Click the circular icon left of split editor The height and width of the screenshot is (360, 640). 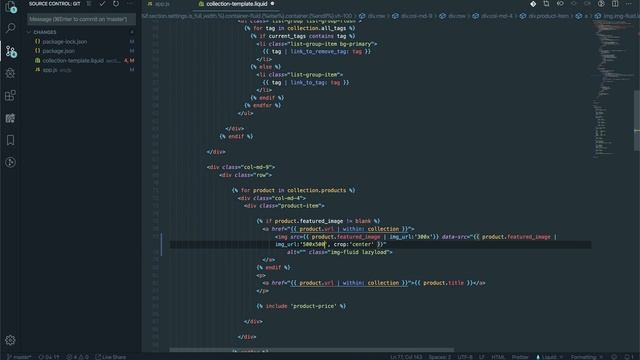601,4
